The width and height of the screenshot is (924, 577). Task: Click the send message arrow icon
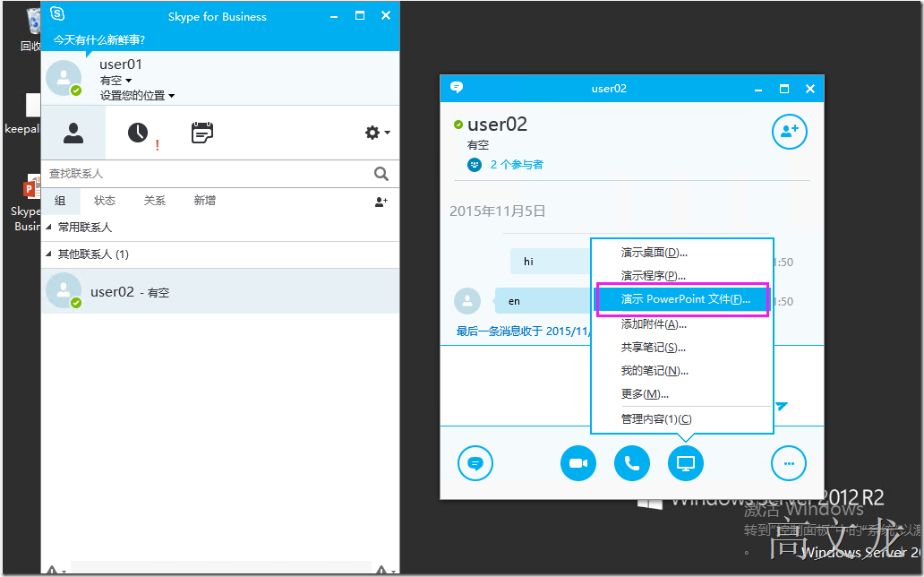tap(782, 406)
